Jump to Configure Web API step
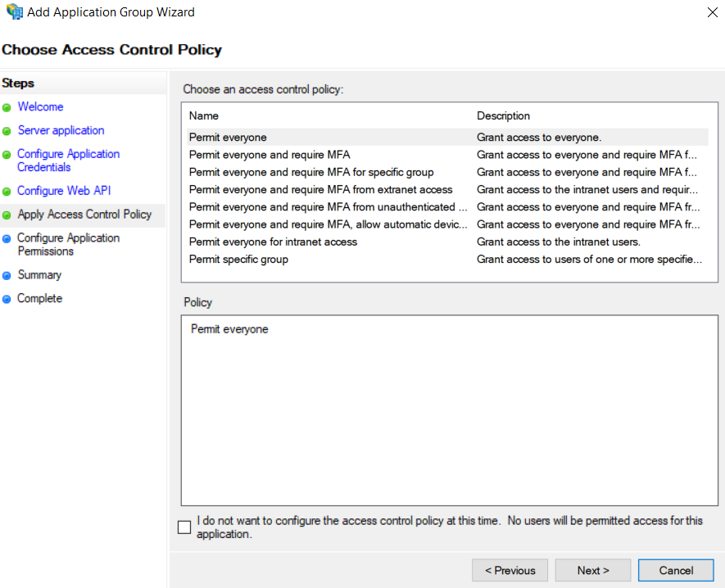This screenshot has width=725, height=588. click(64, 191)
